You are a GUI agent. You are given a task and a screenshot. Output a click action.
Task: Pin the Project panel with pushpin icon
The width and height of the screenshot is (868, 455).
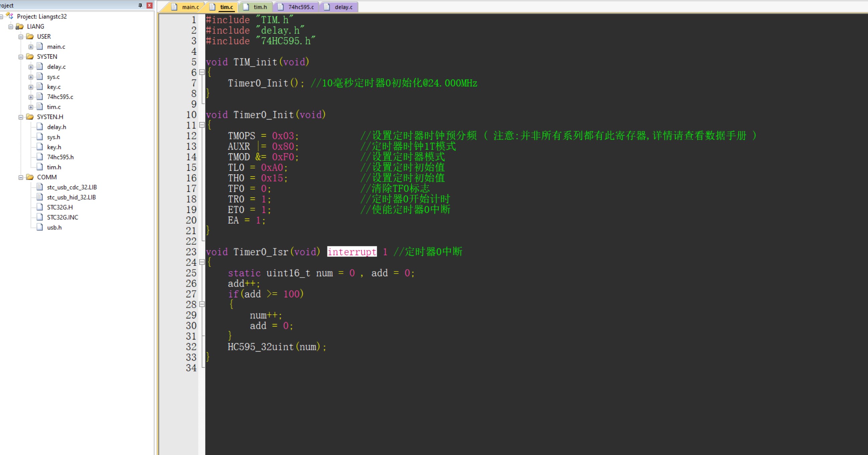click(140, 5)
